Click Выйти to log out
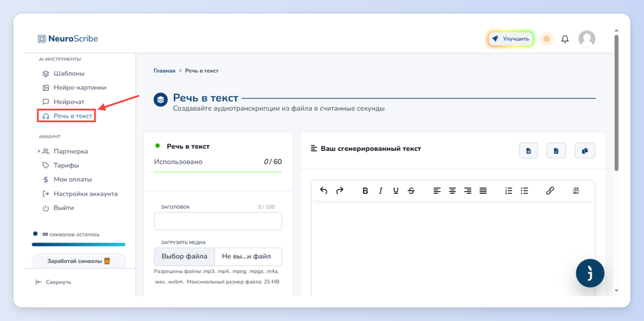 pos(58,208)
